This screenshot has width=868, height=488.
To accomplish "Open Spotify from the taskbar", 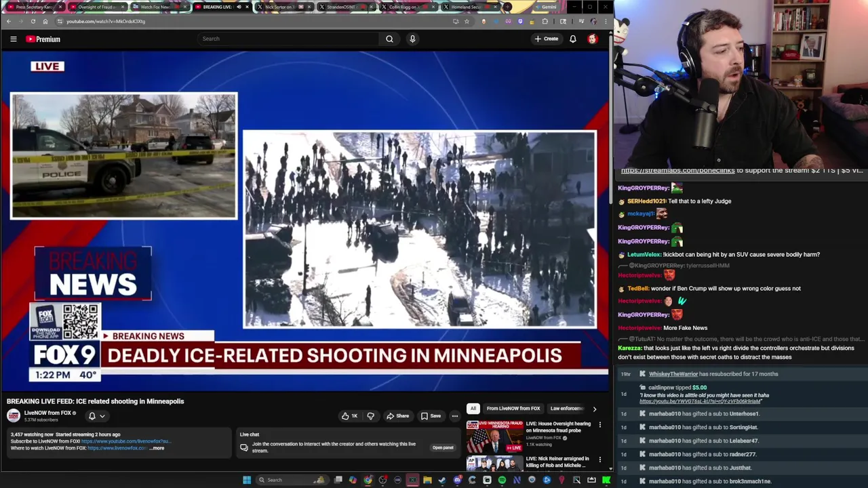I will 502,480.
